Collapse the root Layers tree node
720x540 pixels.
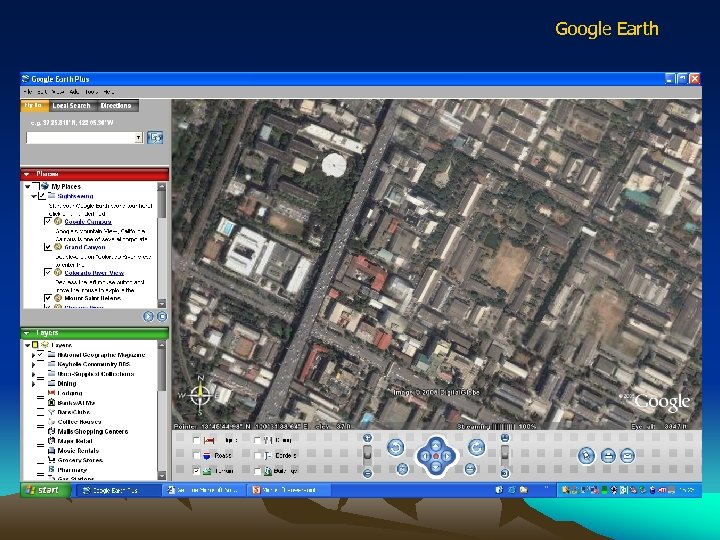point(28,345)
